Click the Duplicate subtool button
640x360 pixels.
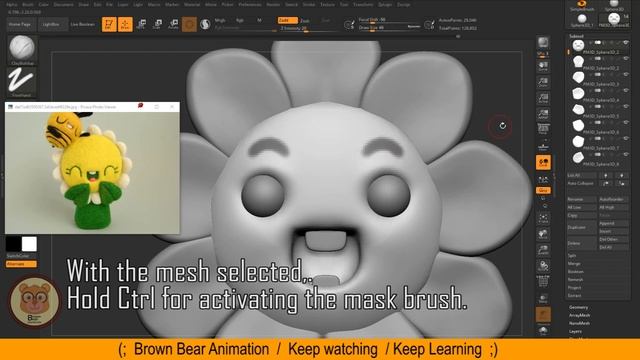pos(581,227)
